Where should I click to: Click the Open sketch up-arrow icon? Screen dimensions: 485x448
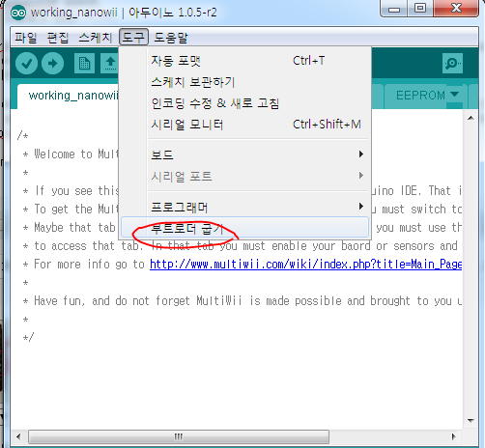click(110, 64)
